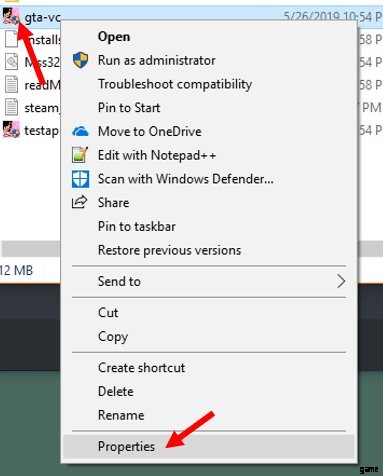Choose Delete from the context menu

click(116, 391)
